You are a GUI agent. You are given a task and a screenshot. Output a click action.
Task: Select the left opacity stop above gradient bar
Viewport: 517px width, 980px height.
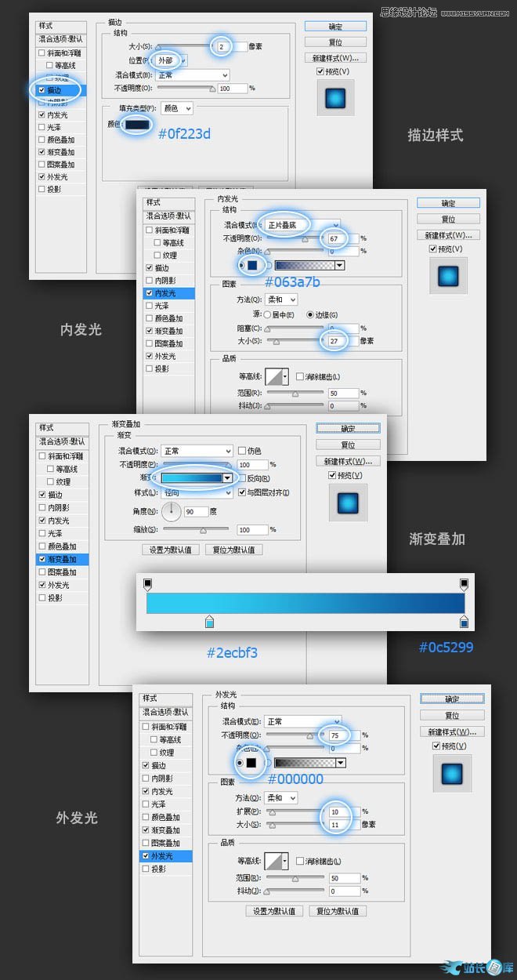(147, 584)
